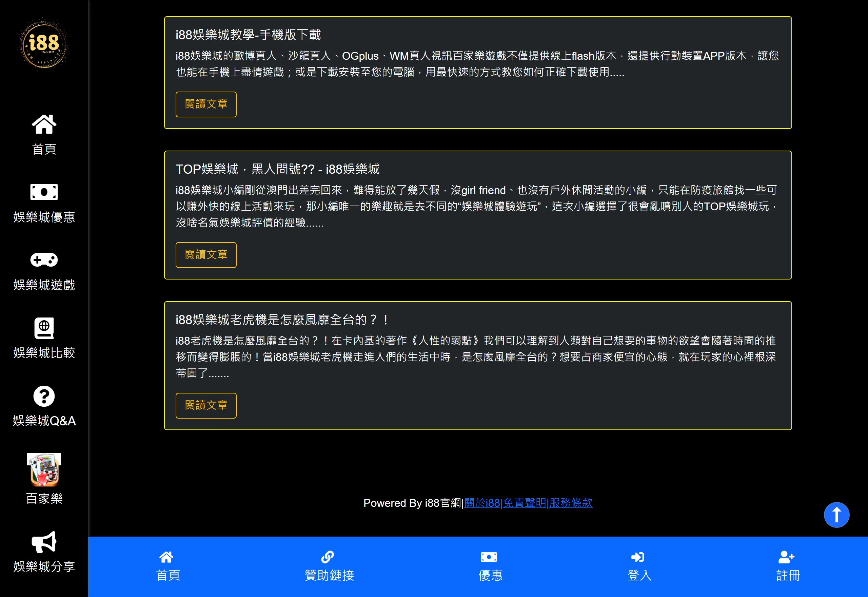
Task: Tap the 註冊 add-user icon
Action: [x=787, y=557]
